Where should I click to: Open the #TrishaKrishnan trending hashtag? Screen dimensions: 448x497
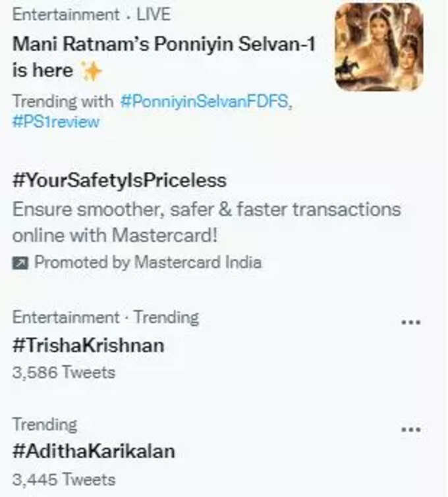(88, 345)
